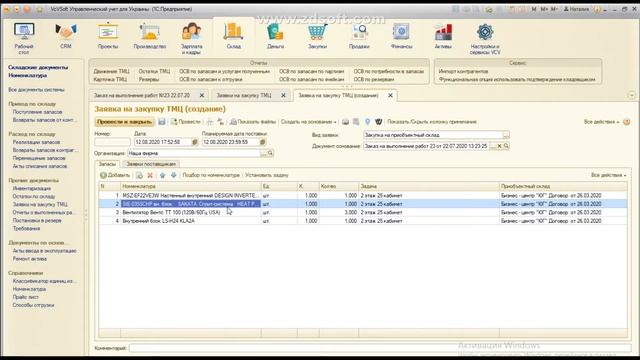The image size is (640, 360).
Task: Open Документ основание selection button
Action: coord(493,146)
